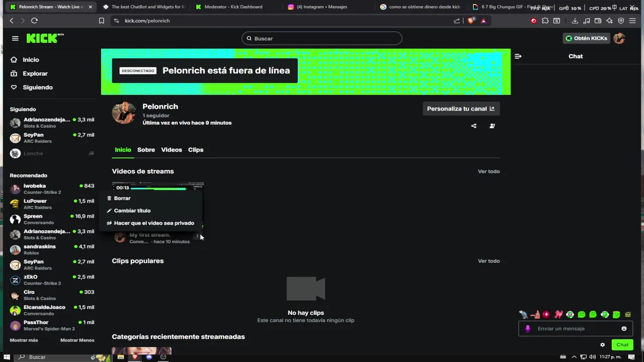This screenshot has width=644, height=362.
Task: Collapse sidebar list with Mostrar Menos
Action: pos(77,340)
